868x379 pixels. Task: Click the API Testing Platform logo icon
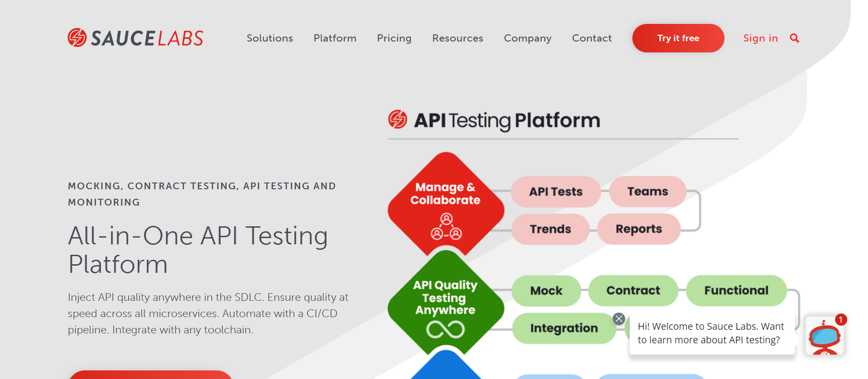[398, 119]
